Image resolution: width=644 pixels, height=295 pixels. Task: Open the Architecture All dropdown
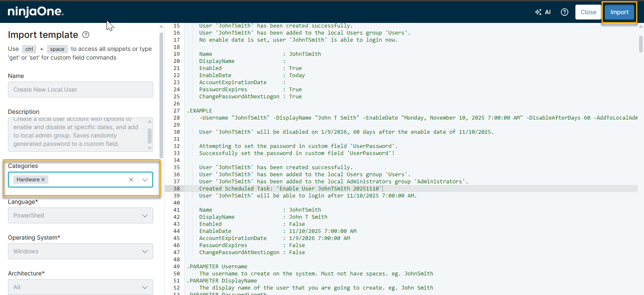coord(80,287)
